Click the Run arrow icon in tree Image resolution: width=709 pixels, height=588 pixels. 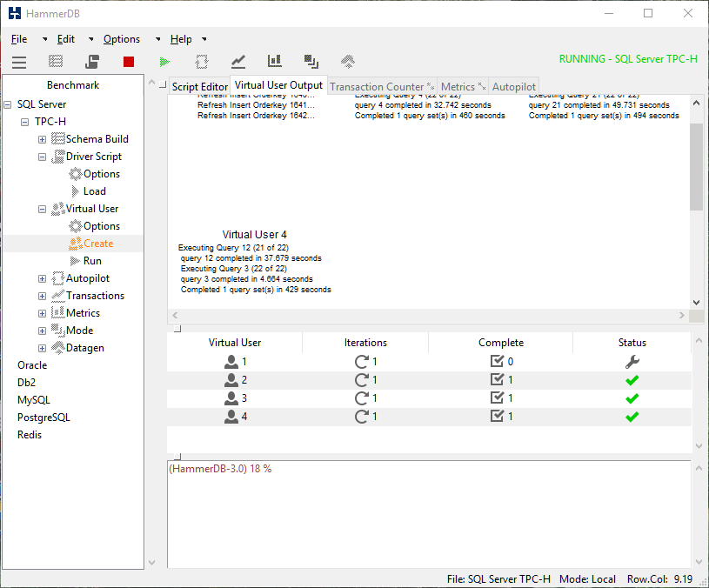[x=75, y=261]
